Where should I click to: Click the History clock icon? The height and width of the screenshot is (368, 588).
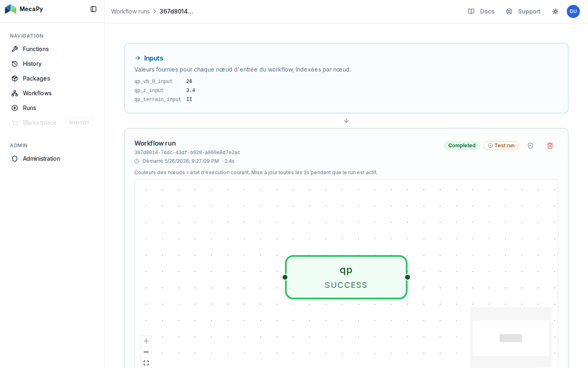[x=15, y=64]
